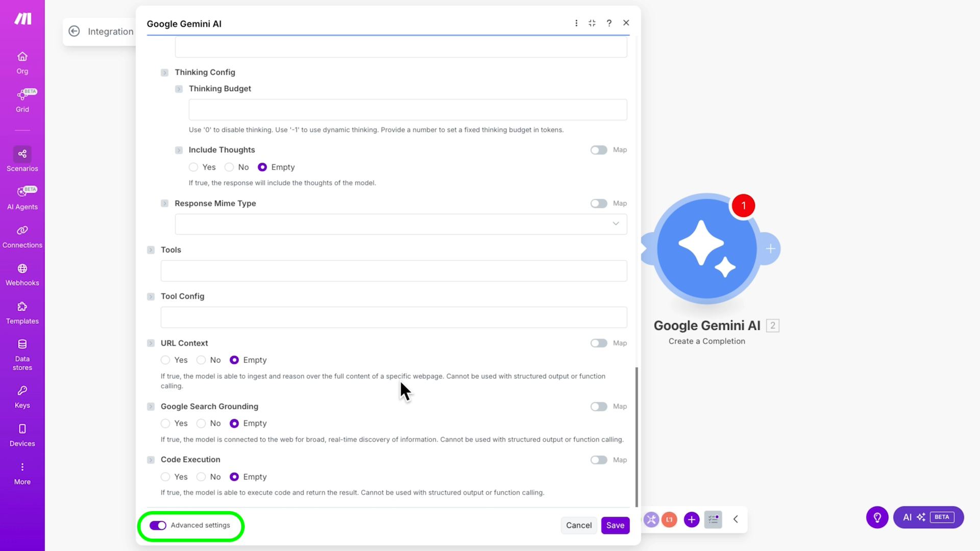Screen dimensions: 980x551
Task: Open the Make logo home
Action: coord(22,19)
